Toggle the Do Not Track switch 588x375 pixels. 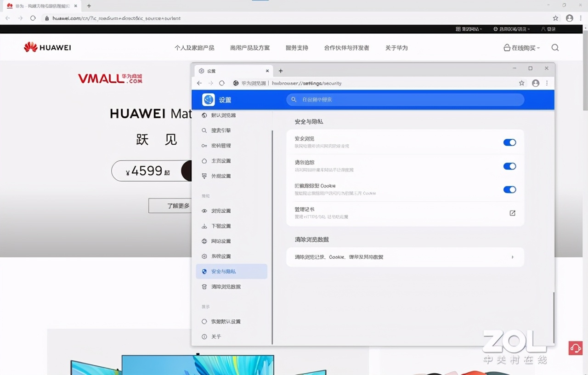tap(509, 166)
